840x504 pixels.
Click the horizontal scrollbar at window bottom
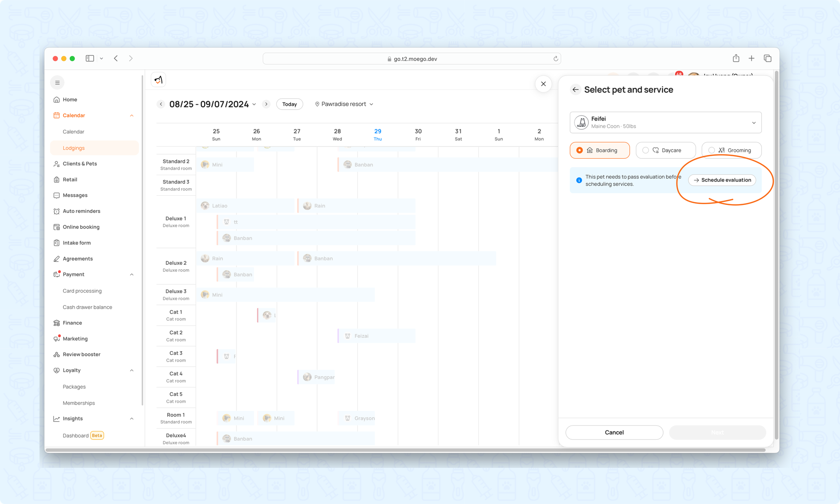tap(405, 450)
